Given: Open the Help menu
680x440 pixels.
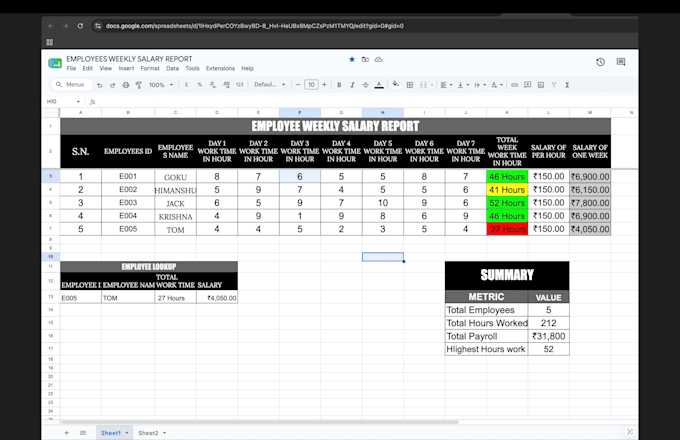Looking at the screenshot, I should [x=248, y=68].
